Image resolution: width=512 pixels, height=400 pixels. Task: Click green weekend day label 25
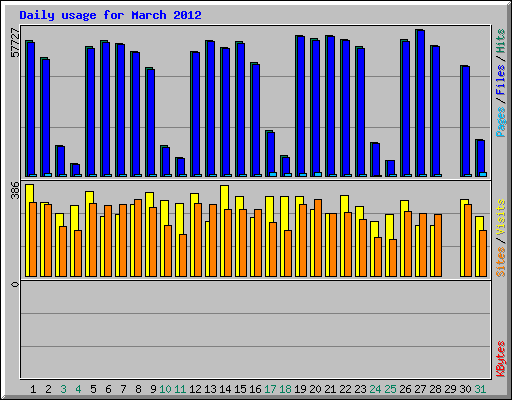390,389
